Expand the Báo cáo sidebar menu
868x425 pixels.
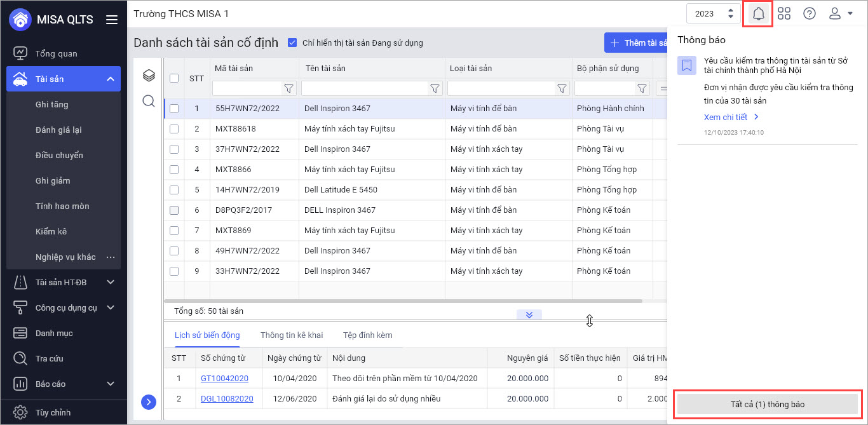110,384
